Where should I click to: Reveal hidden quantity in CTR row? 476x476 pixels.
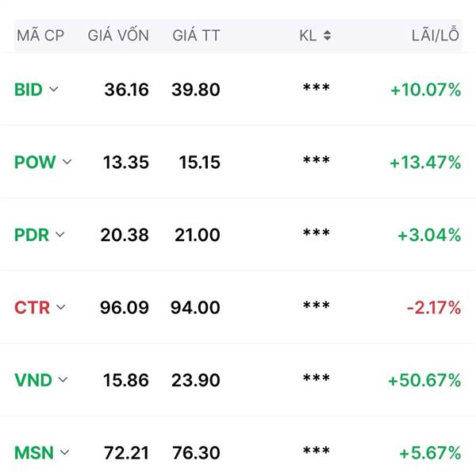click(317, 305)
